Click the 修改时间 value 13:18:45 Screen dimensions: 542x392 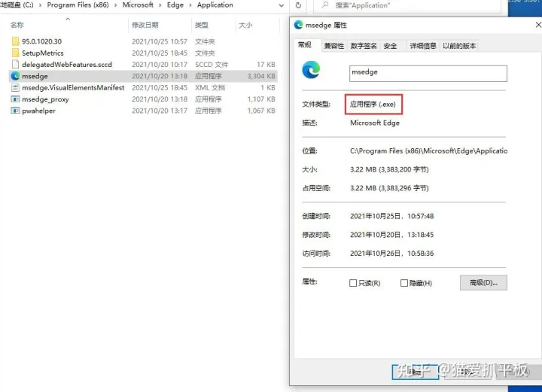(391, 235)
